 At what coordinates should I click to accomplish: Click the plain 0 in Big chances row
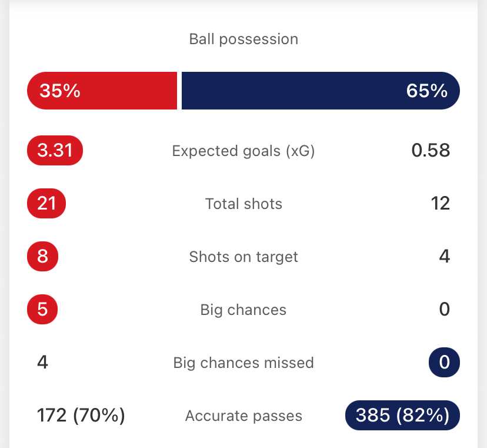pyautogui.click(x=444, y=310)
